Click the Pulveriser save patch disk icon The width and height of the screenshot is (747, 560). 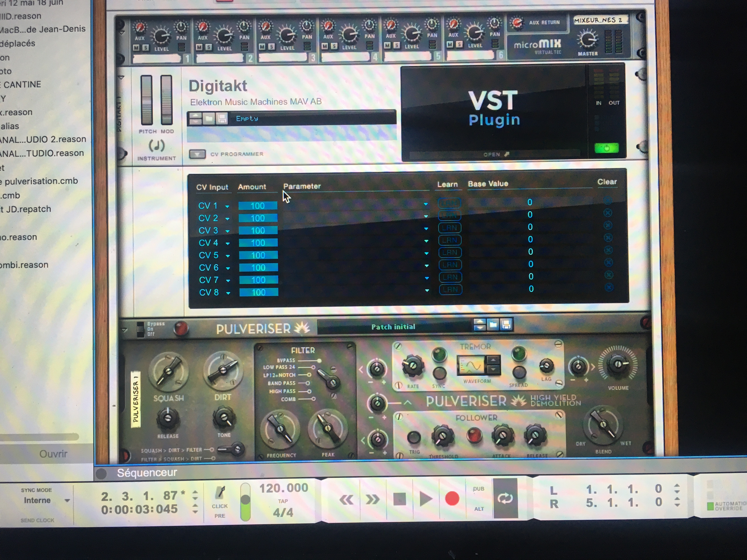506,325
